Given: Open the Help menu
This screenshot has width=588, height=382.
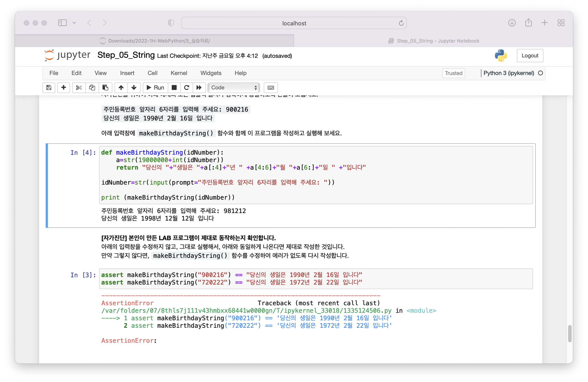Looking at the screenshot, I should click(240, 73).
